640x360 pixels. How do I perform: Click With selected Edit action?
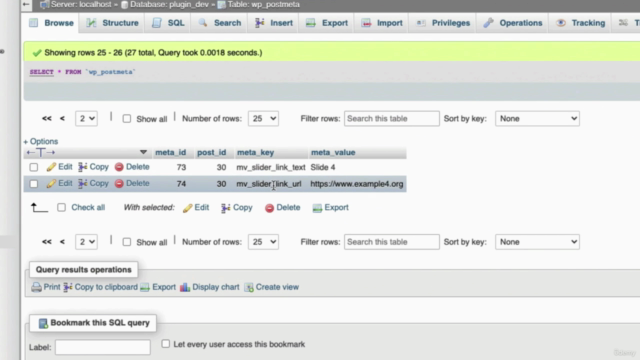pyautogui.click(x=196, y=207)
